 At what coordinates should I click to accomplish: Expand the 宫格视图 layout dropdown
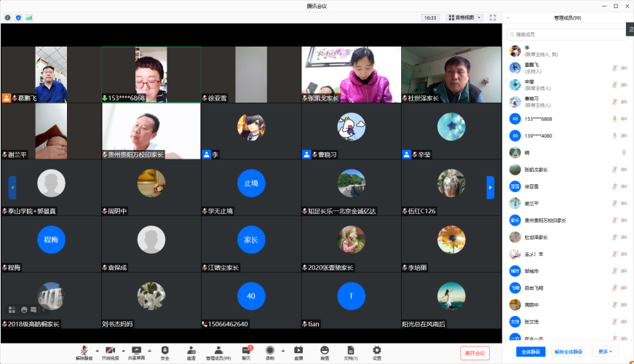(464, 17)
